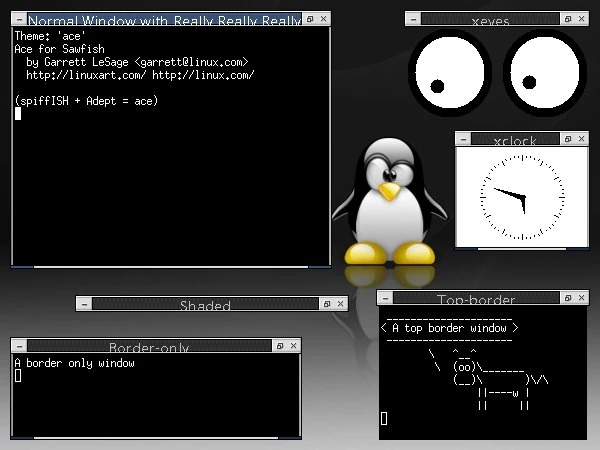Viewport: 600px width, 450px height.
Task: Click the xclock title bar
Action: point(515,139)
